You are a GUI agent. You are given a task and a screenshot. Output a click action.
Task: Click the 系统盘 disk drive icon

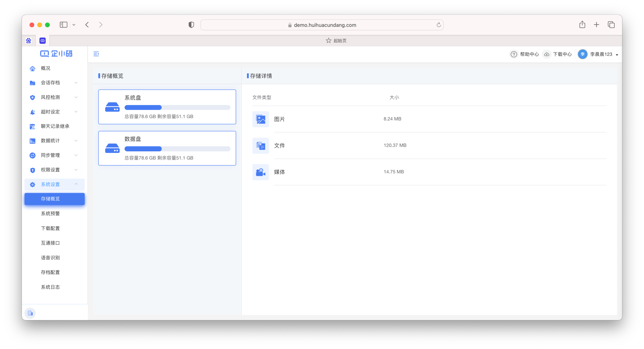pos(112,107)
